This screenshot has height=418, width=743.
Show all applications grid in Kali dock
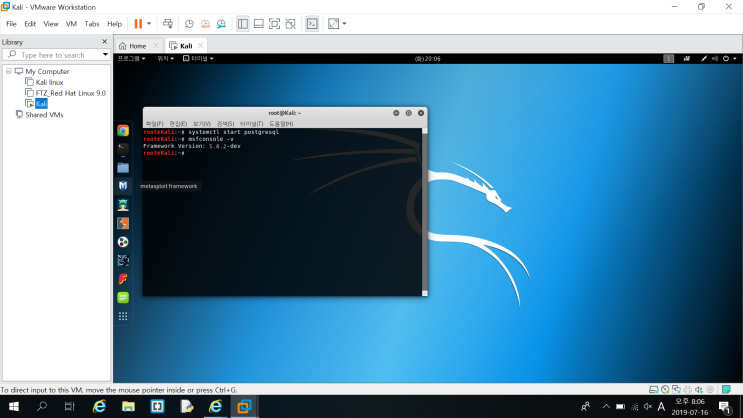click(123, 316)
